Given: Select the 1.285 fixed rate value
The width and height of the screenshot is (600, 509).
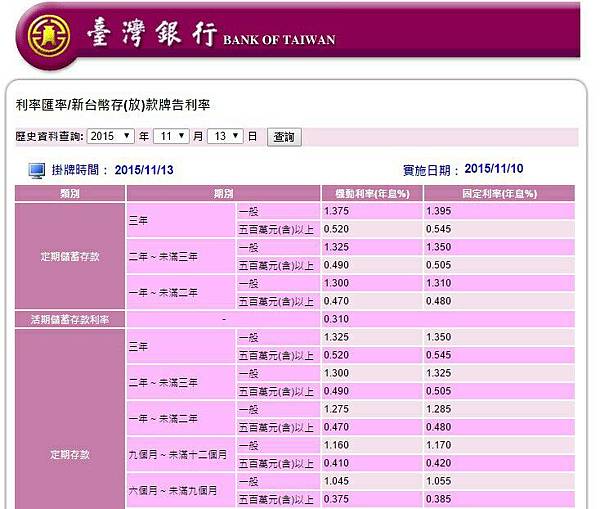Looking at the screenshot, I should [x=439, y=409].
